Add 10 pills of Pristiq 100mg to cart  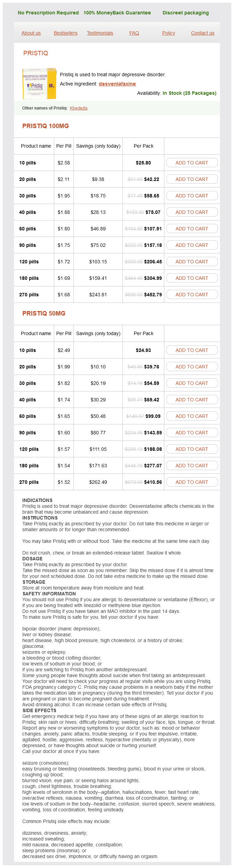(x=192, y=163)
